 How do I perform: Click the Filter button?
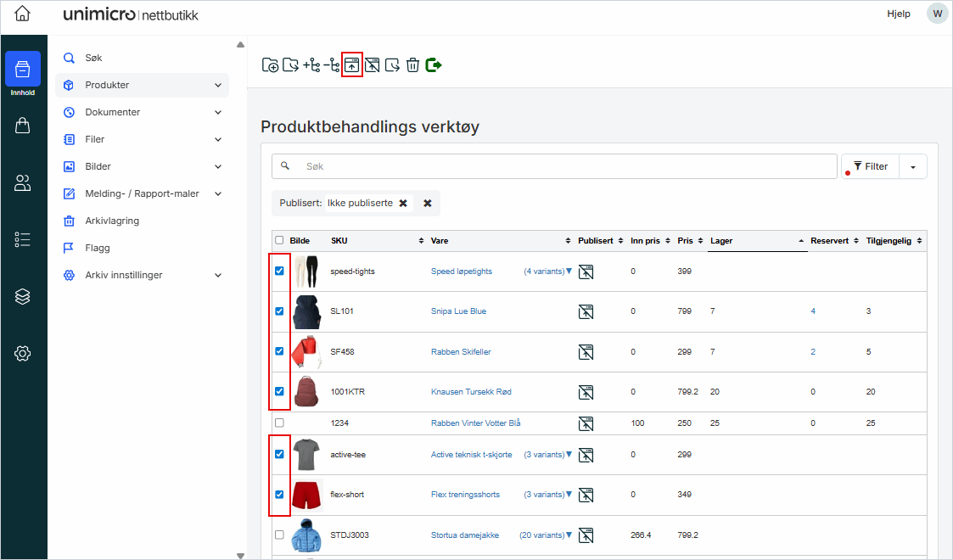[870, 166]
